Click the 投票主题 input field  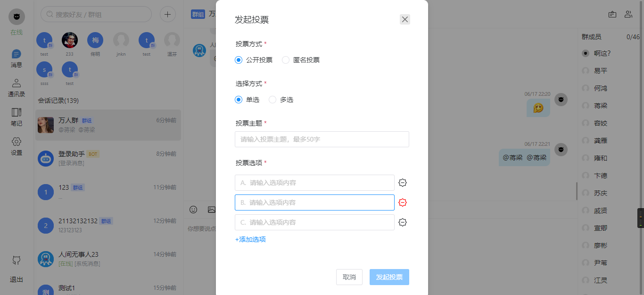point(322,139)
